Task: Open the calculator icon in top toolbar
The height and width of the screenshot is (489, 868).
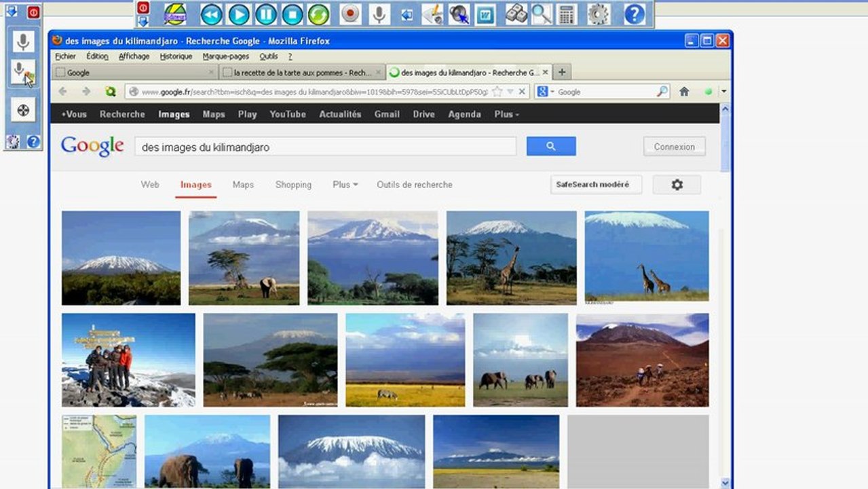Action: coord(567,14)
